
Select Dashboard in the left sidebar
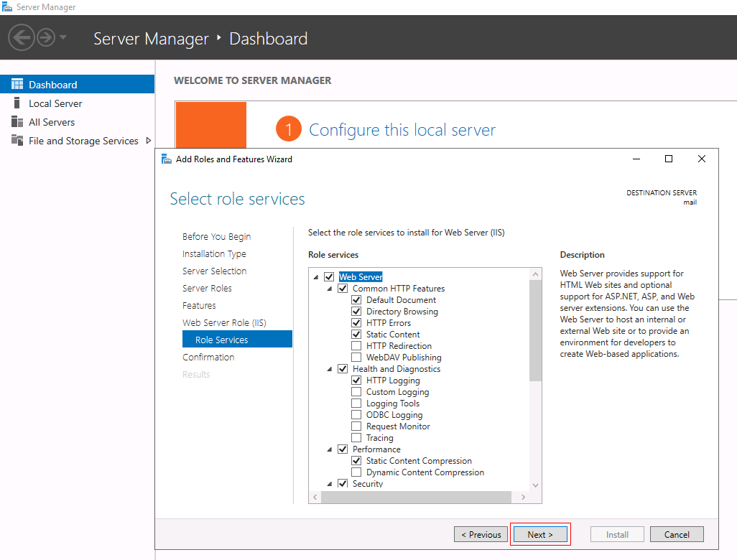tap(77, 84)
